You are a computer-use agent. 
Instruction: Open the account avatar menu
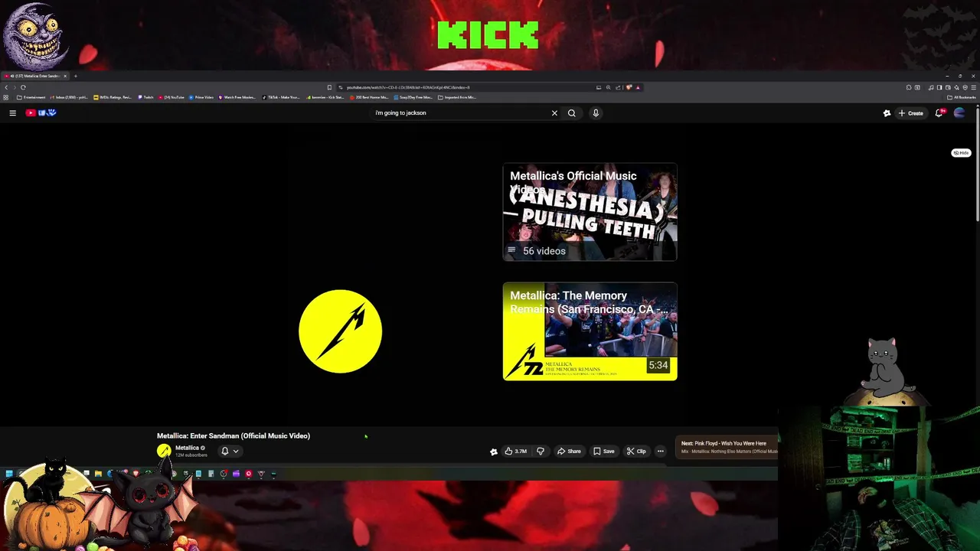pos(959,112)
